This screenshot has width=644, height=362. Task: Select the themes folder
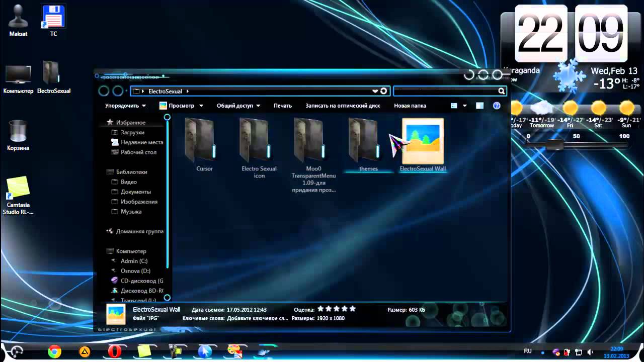tap(368, 145)
